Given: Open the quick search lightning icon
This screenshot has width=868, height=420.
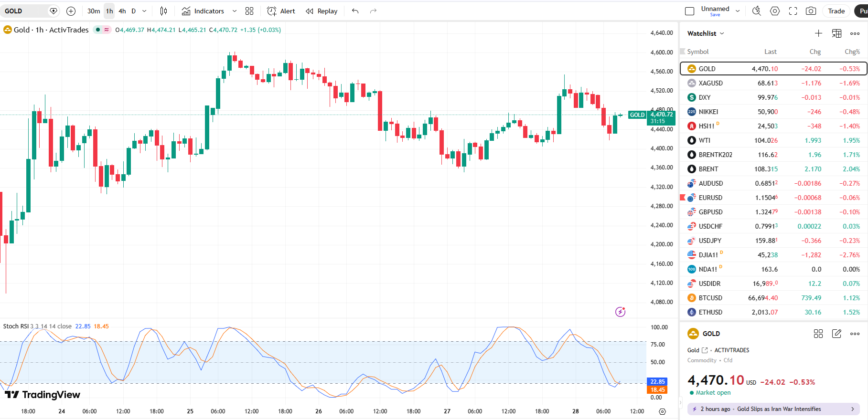Looking at the screenshot, I should [757, 11].
